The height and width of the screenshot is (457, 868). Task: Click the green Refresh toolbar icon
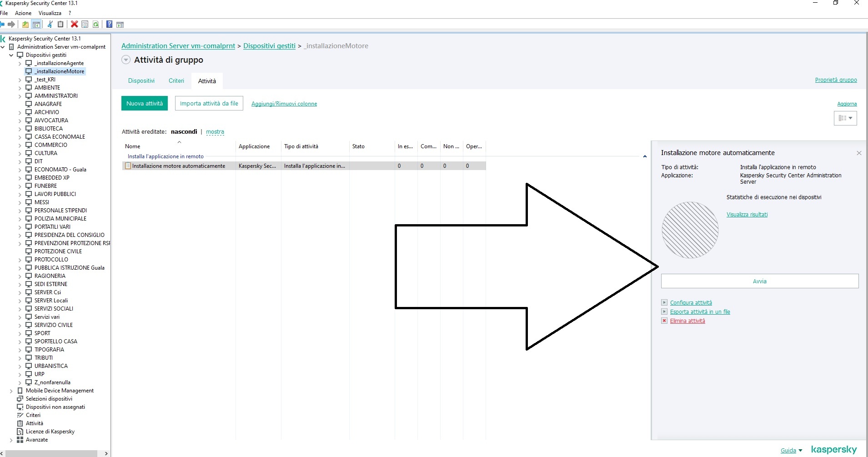pos(96,24)
